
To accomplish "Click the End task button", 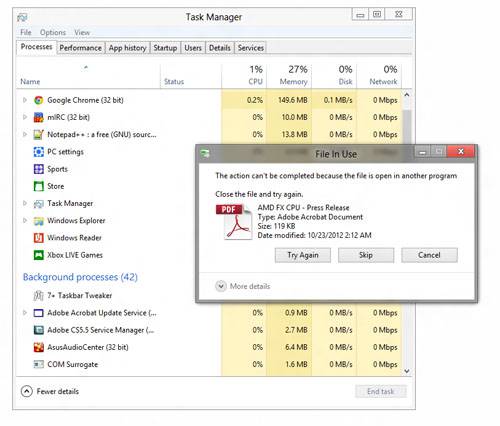I will pos(381,391).
